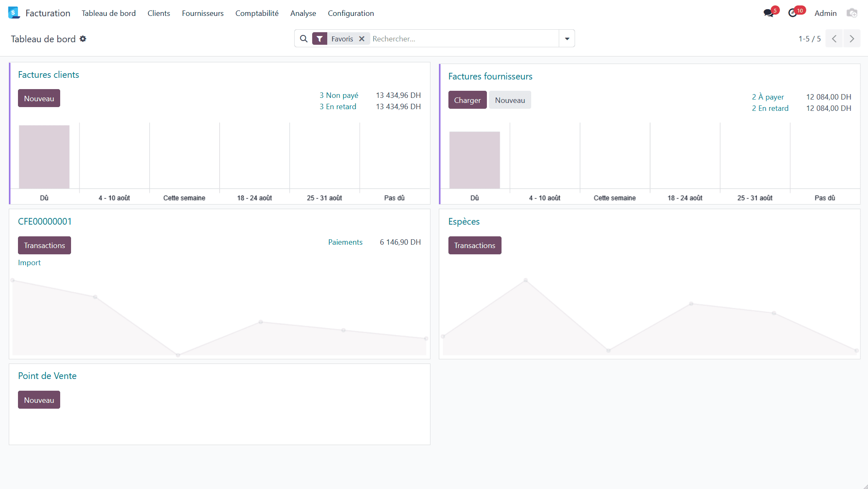Expand the search options dropdown arrow
The height and width of the screenshot is (489, 868).
point(567,39)
